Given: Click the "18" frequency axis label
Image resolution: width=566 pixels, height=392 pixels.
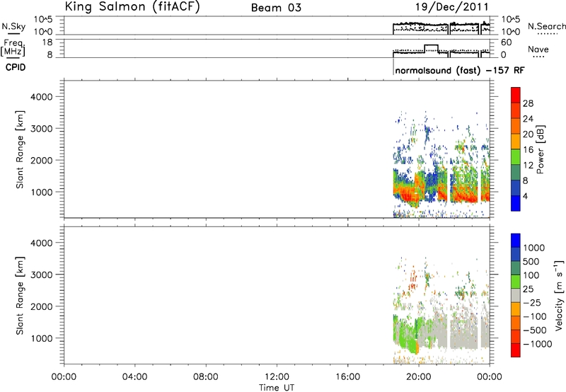Looking at the screenshot, I should [x=47, y=42].
